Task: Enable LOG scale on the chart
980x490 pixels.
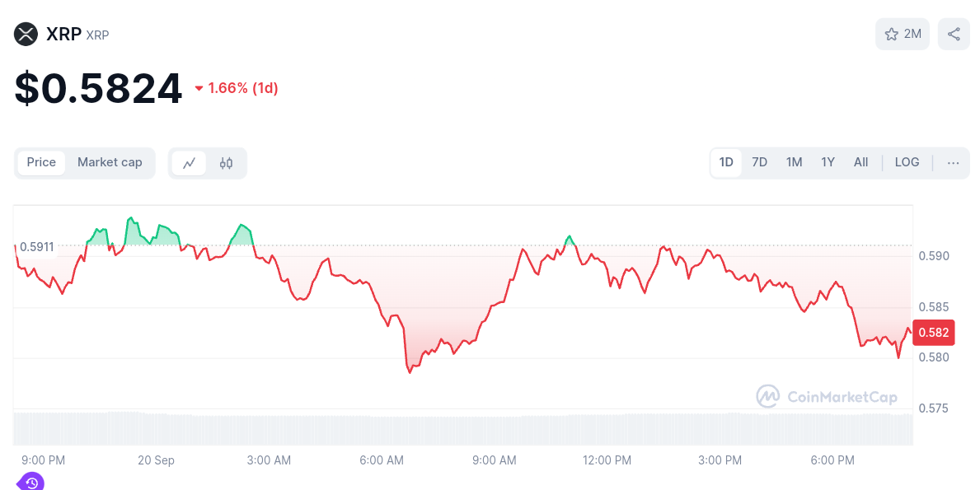Action: pyautogui.click(x=907, y=162)
